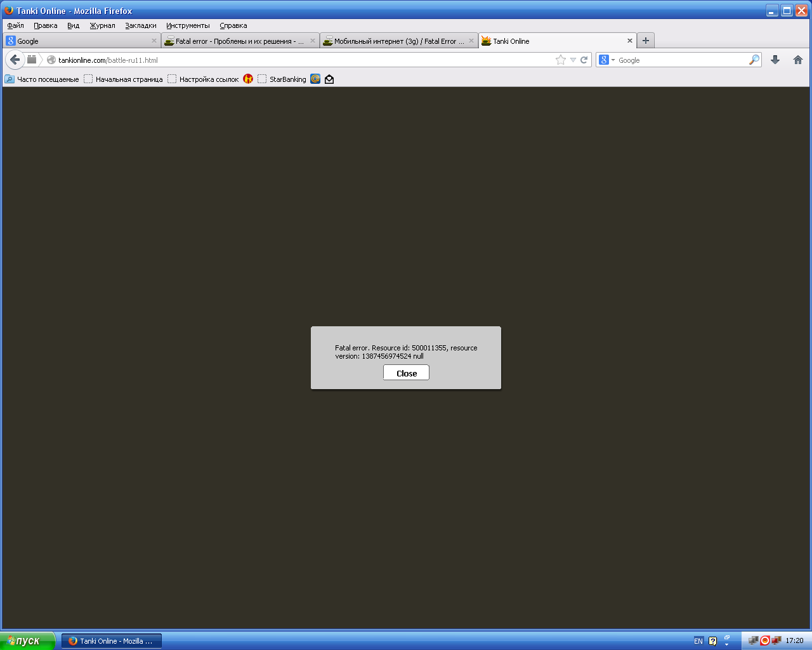Click the language bar help icon
This screenshot has height=650, width=812.
(712, 641)
